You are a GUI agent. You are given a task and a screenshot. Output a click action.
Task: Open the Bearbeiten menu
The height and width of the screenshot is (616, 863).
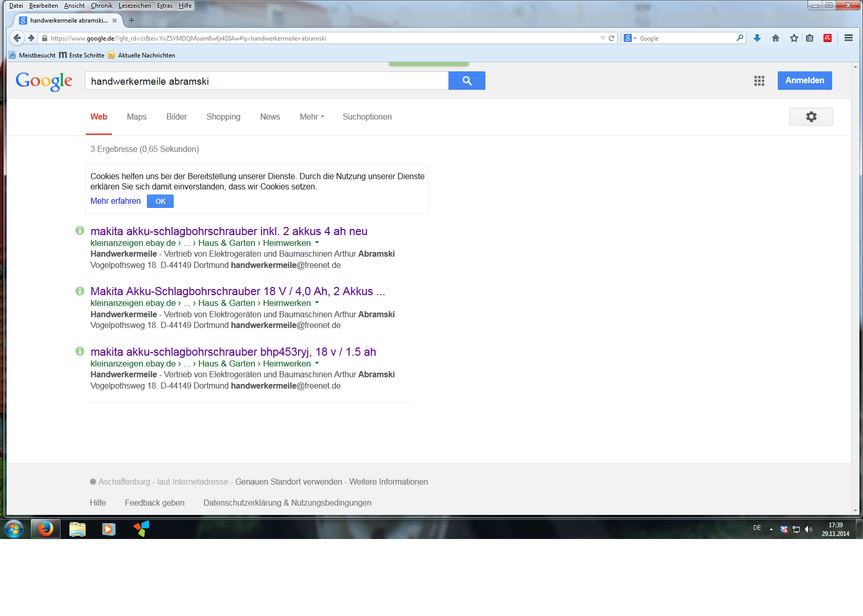44,6
